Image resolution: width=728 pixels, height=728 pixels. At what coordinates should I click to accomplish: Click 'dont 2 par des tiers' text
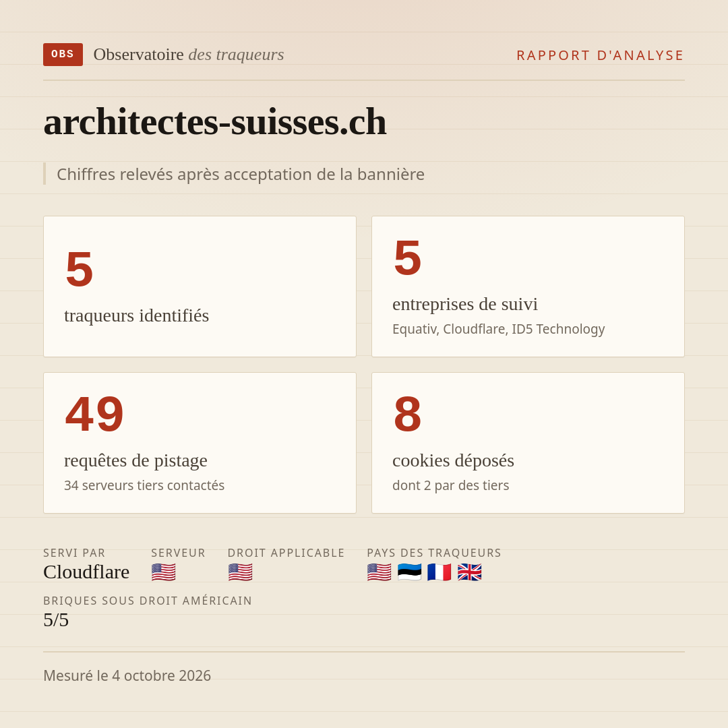point(450,485)
